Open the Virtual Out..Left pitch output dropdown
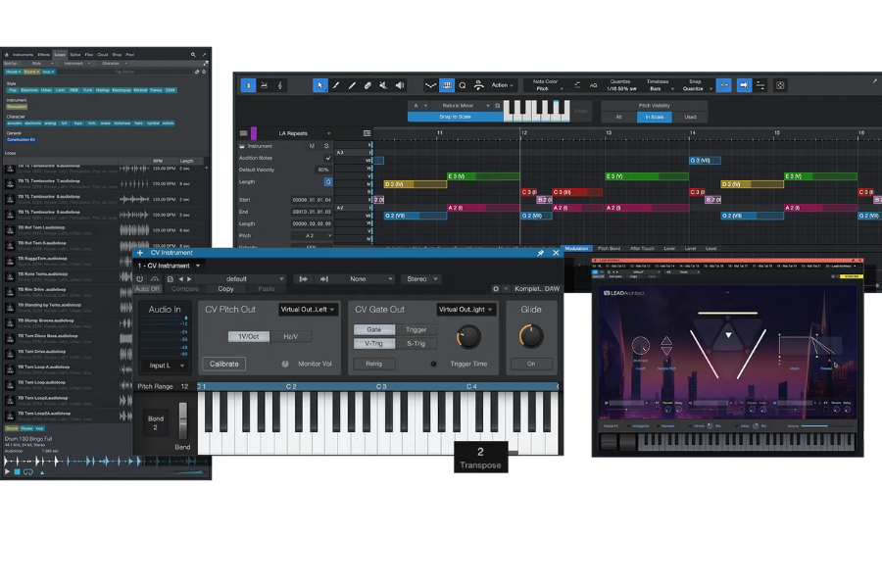882x588 pixels. pyautogui.click(x=308, y=310)
